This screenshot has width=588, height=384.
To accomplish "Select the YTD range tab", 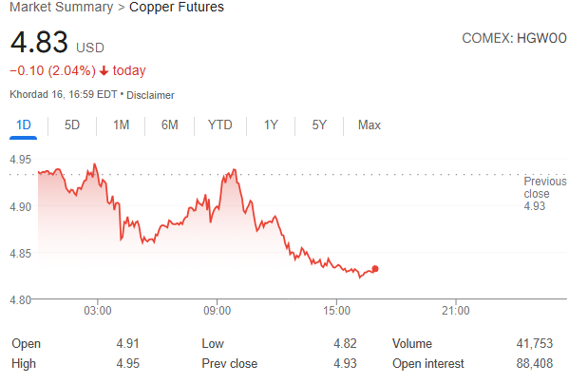I will [219, 125].
